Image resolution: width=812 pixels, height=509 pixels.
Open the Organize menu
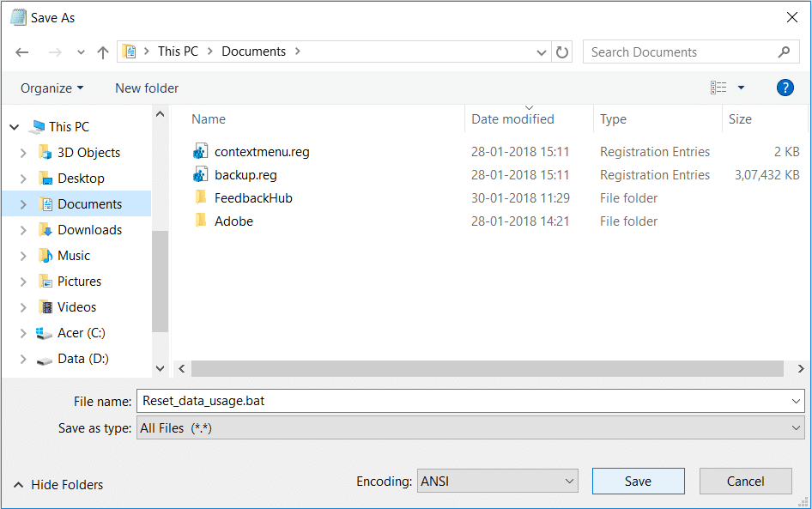point(52,88)
